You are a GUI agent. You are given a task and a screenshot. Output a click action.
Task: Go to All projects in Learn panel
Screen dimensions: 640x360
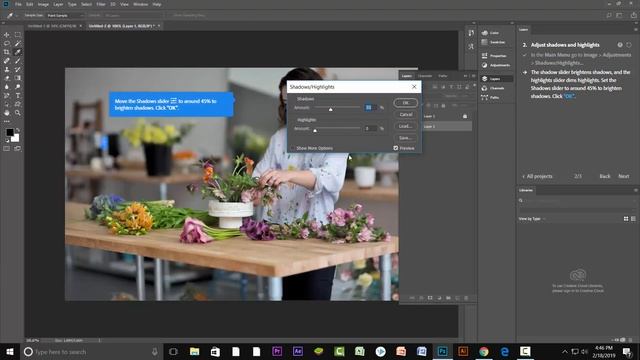537,176
